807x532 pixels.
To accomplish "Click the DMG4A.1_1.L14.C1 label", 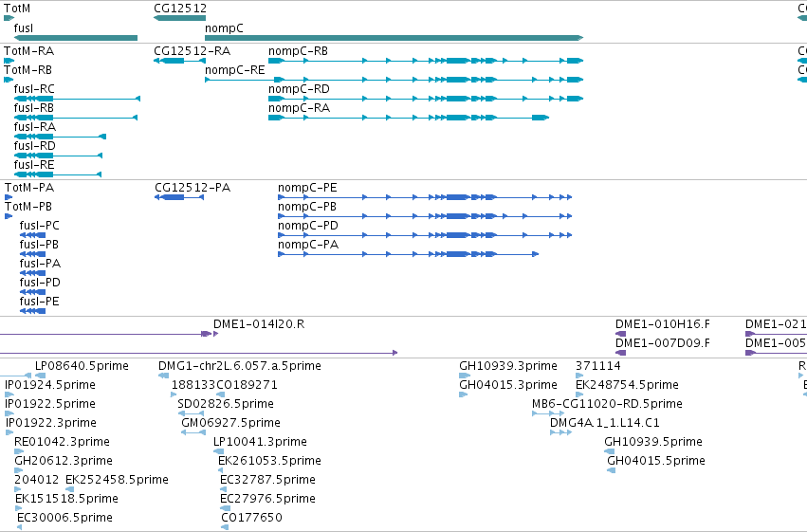I will (x=605, y=424).
